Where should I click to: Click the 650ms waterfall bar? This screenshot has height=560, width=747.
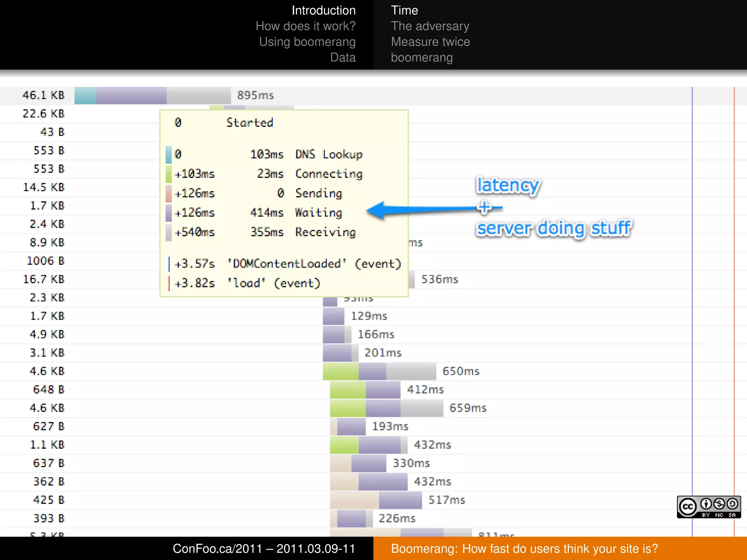379,371
